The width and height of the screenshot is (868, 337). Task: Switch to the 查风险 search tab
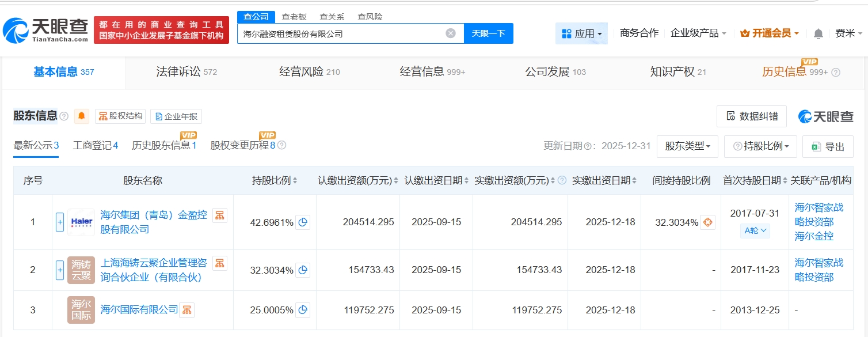tap(370, 17)
